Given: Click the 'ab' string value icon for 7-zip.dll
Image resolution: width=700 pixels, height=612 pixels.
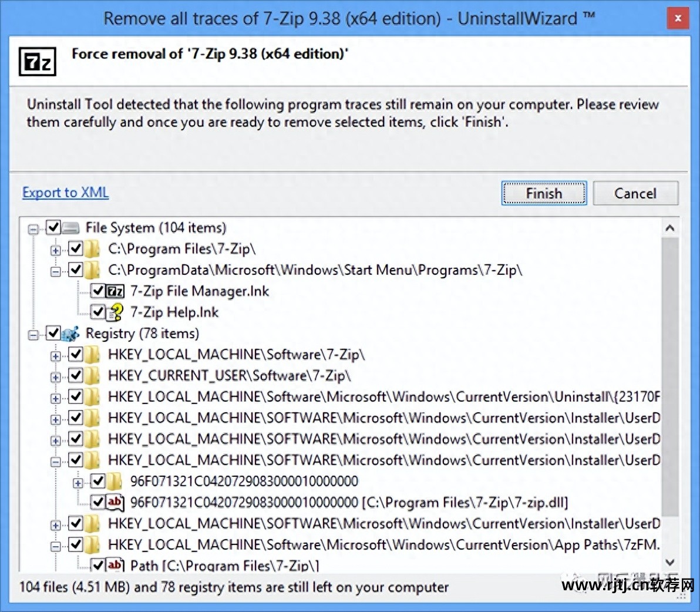Looking at the screenshot, I should pos(115,503).
